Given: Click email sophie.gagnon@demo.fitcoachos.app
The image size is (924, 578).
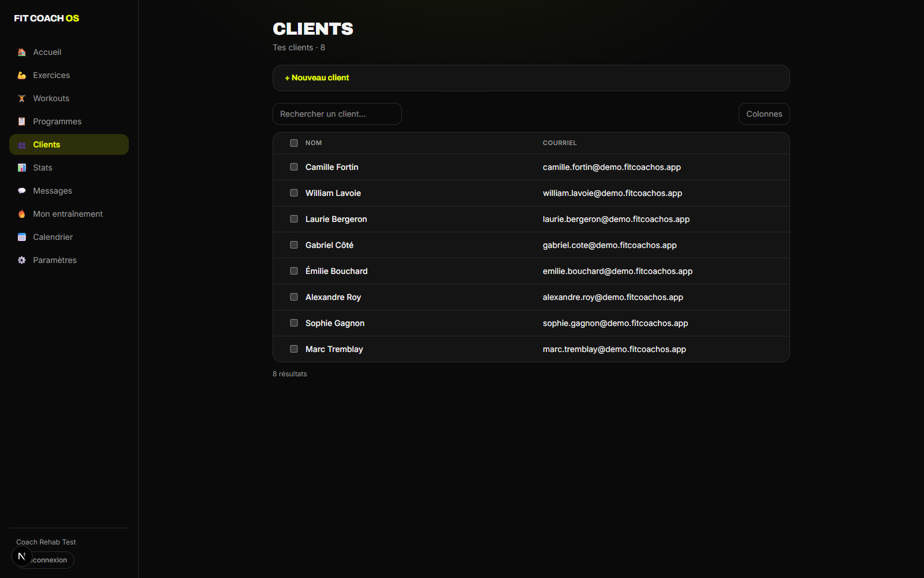Looking at the screenshot, I should pyautogui.click(x=615, y=323).
